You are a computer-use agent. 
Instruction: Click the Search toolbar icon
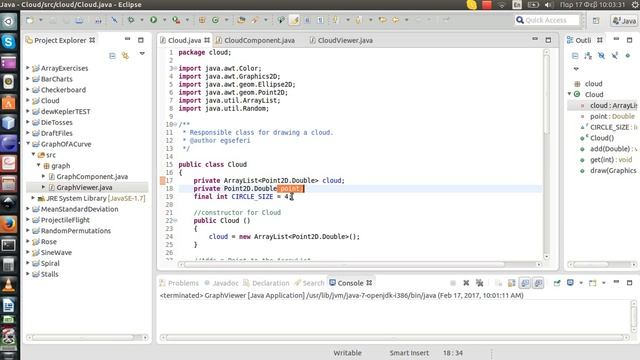(255, 20)
